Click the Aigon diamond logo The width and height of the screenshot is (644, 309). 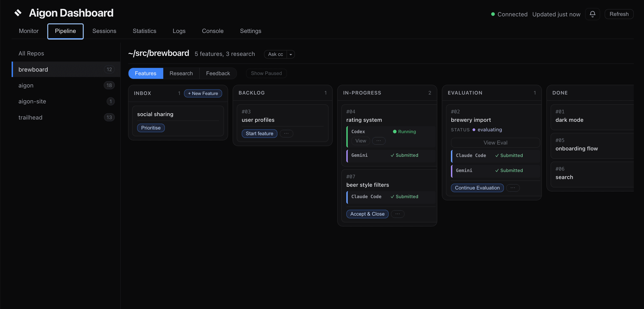18,13
